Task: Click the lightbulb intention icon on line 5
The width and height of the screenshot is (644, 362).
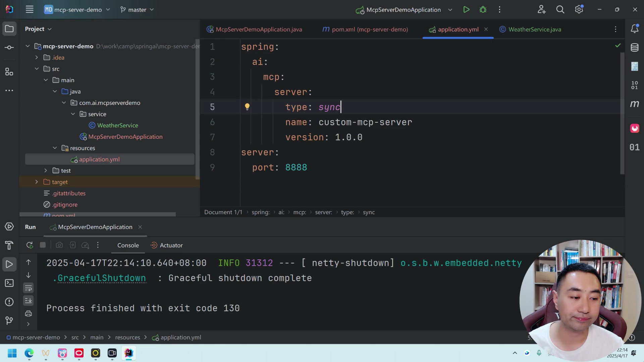Action: (x=247, y=107)
